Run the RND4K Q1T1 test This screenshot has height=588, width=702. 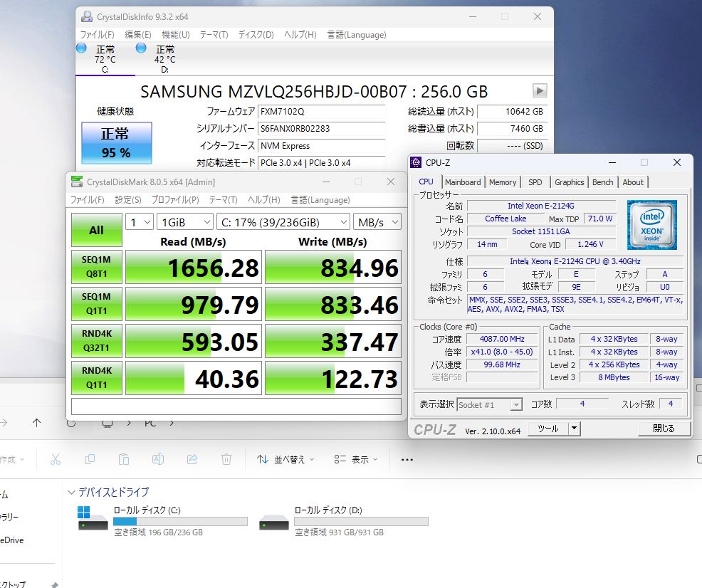coord(96,378)
